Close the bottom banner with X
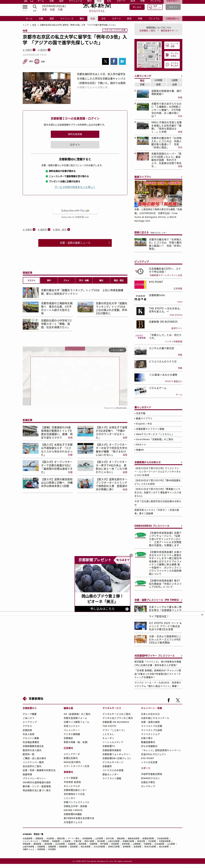 coord(202,615)
